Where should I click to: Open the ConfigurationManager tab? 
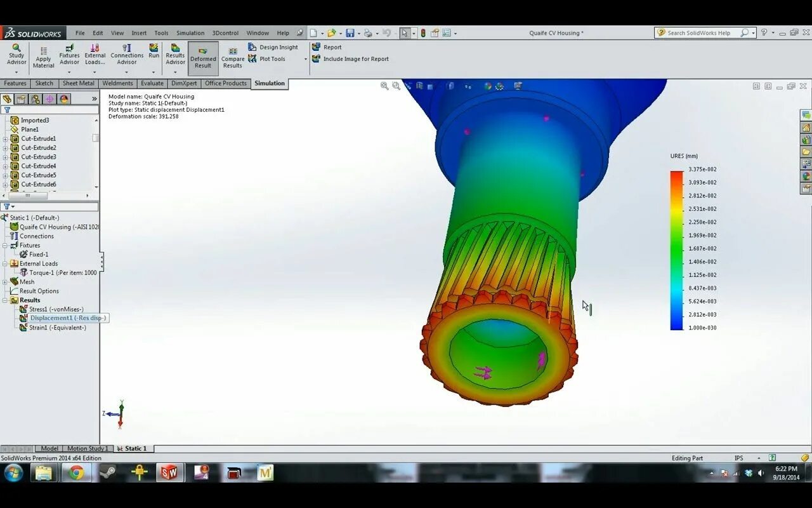(x=36, y=99)
